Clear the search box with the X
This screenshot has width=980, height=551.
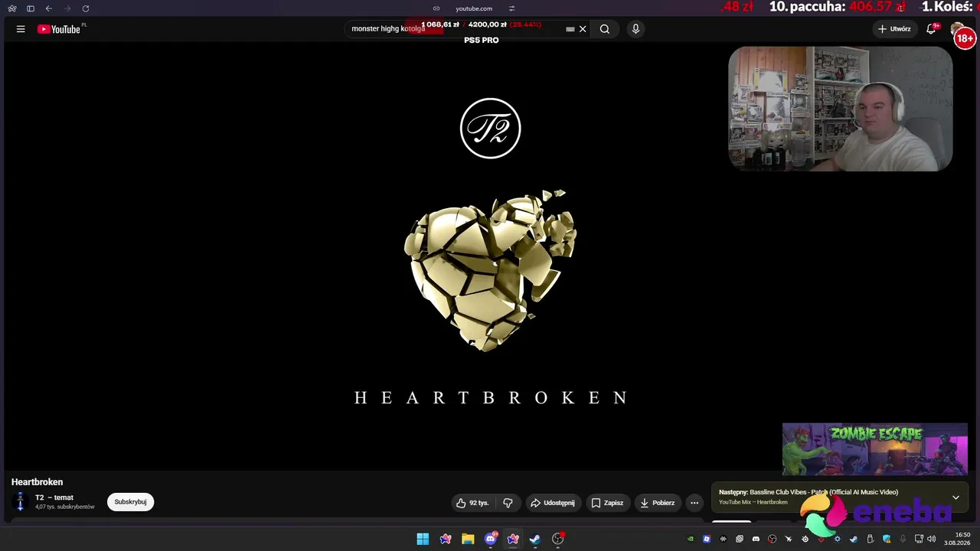point(583,29)
